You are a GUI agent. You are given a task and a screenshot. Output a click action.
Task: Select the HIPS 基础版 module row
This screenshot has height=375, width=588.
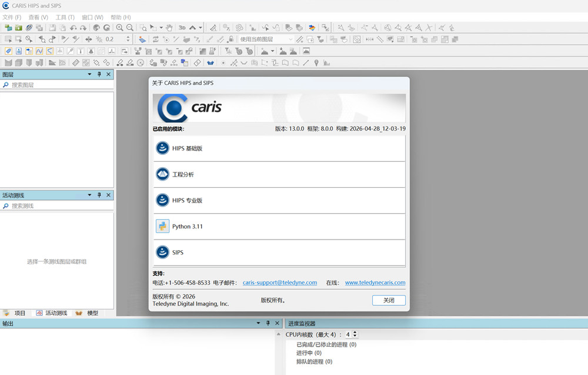(x=279, y=148)
